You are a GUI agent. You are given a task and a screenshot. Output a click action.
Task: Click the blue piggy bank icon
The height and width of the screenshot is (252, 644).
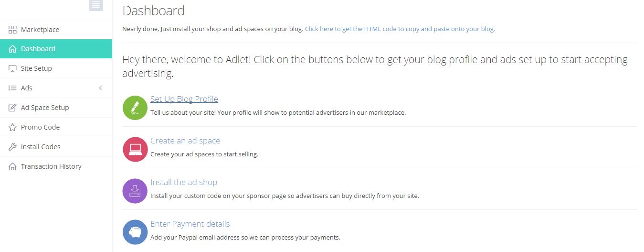135,232
